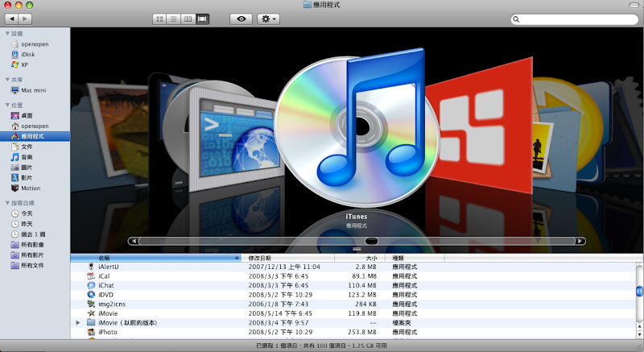Select the 音樂 music folder in sidebar
The height and width of the screenshot is (352, 644).
tap(26, 157)
